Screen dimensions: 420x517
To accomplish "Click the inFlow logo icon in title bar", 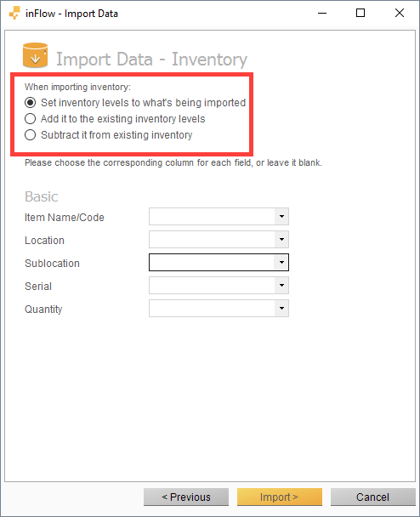I will click(14, 14).
